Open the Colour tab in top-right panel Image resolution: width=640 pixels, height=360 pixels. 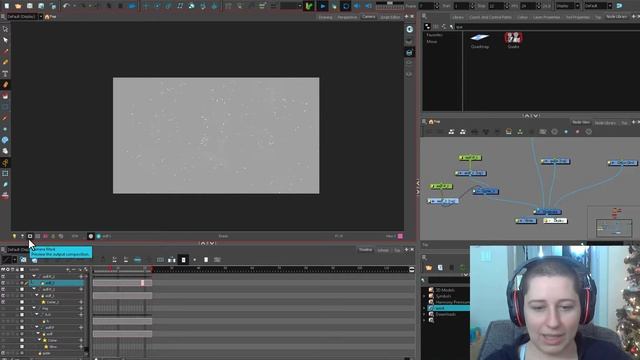(x=522, y=17)
